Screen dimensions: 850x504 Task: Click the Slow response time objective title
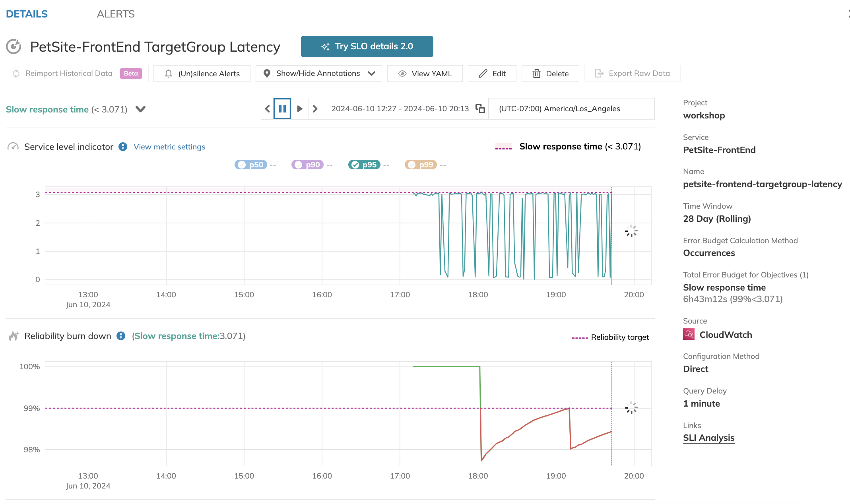coord(47,109)
